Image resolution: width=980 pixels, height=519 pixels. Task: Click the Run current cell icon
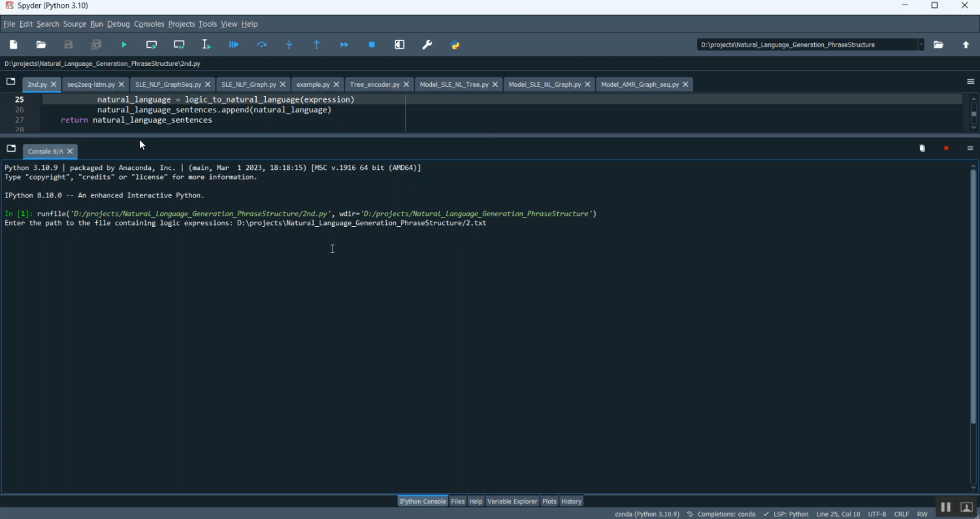pos(152,45)
